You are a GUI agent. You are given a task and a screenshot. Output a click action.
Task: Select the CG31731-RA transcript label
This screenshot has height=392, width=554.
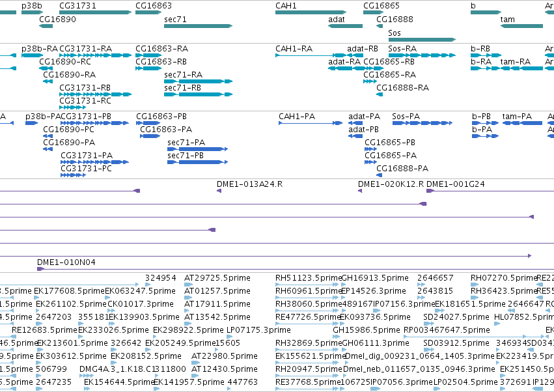tap(86, 48)
